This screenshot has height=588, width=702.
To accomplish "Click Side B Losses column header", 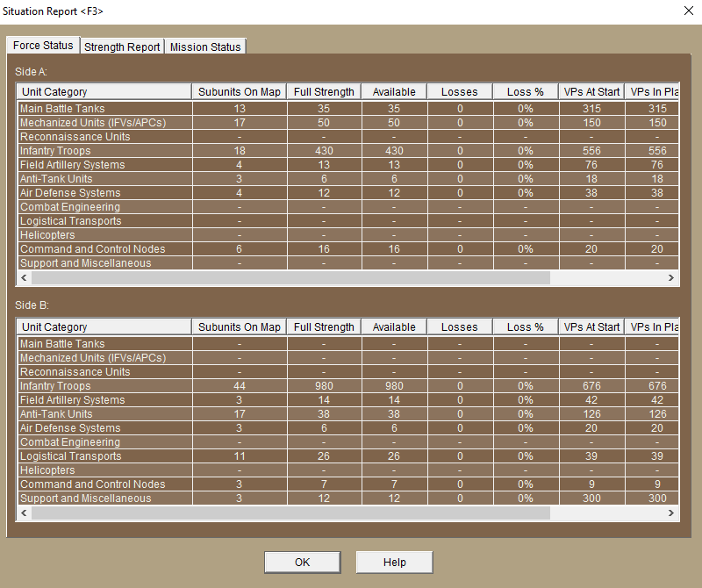I will pos(460,327).
